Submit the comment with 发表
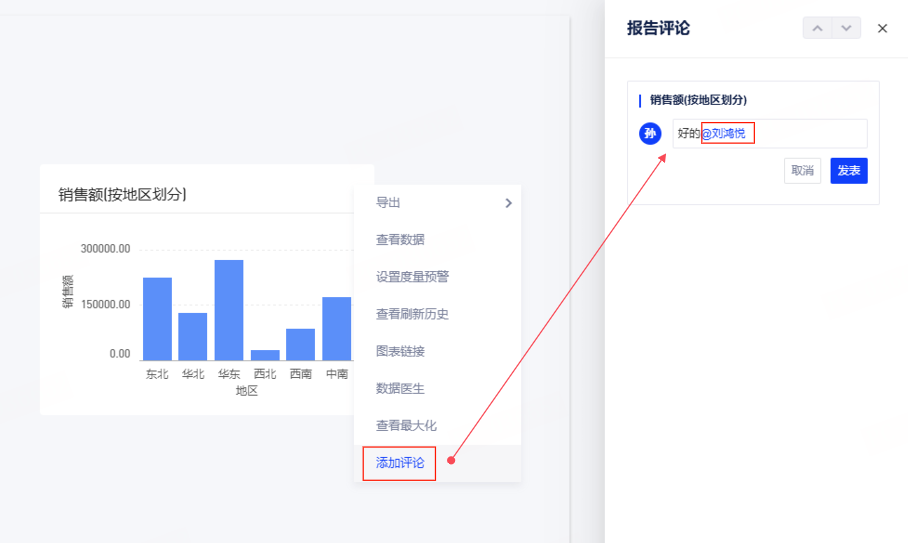908x543 pixels. click(848, 171)
